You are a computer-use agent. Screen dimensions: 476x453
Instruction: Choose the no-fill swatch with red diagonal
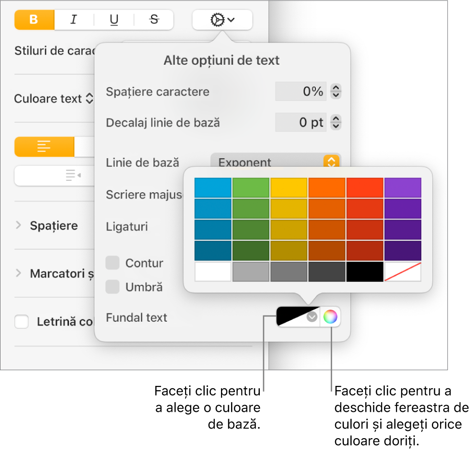tap(403, 272)
